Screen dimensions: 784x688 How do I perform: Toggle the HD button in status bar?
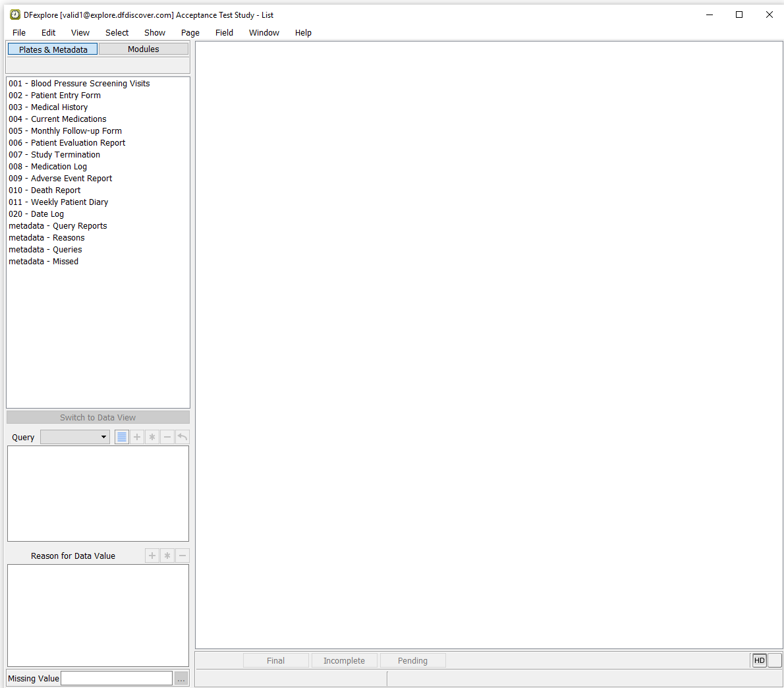point(759,660)
